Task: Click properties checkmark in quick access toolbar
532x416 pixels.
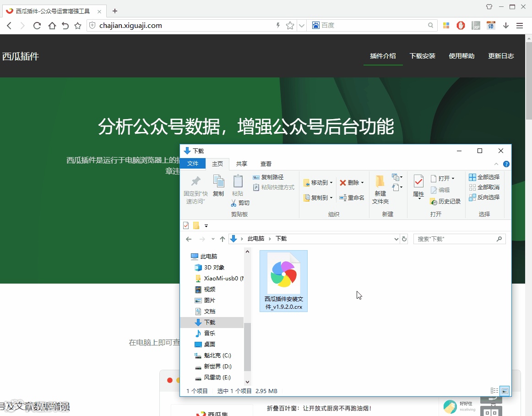Action: (186, 225)
